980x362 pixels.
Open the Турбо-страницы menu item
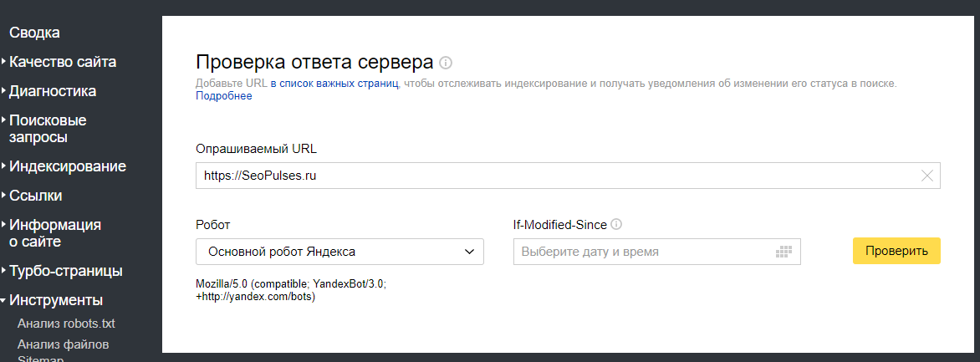65,272
